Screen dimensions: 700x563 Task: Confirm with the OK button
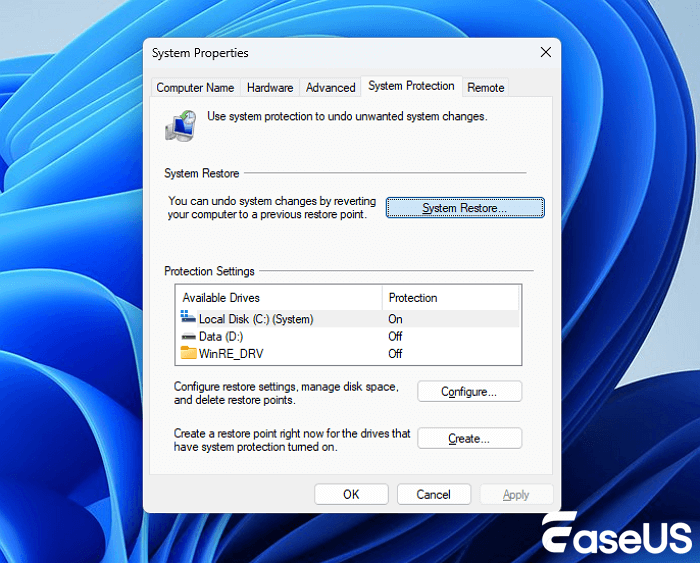351,494
